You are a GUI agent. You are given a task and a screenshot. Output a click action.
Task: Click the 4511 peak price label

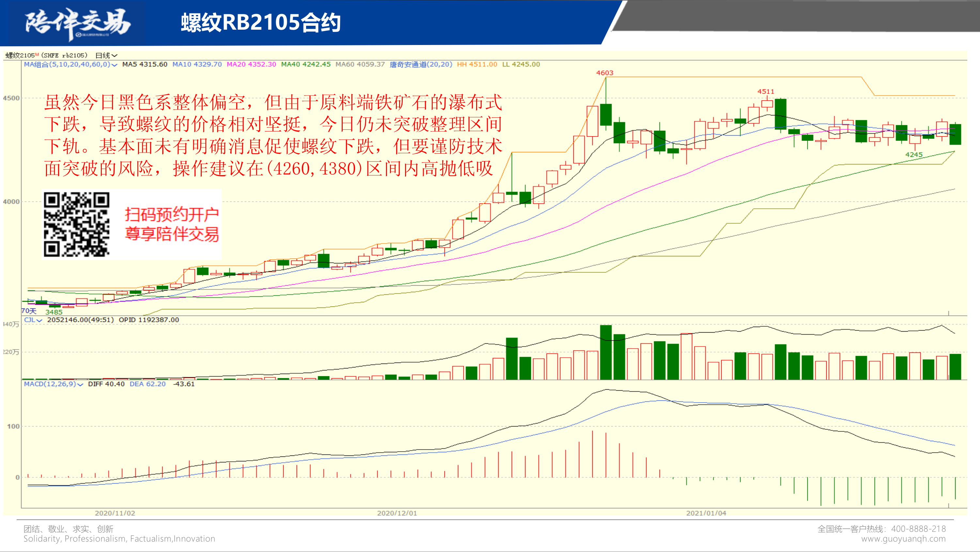tap(766, 91)
